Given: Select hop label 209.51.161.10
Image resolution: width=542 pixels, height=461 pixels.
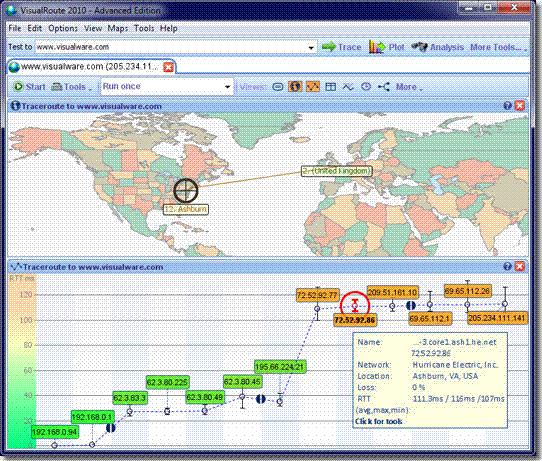Looking at the screenshot, I should [393, 293].
